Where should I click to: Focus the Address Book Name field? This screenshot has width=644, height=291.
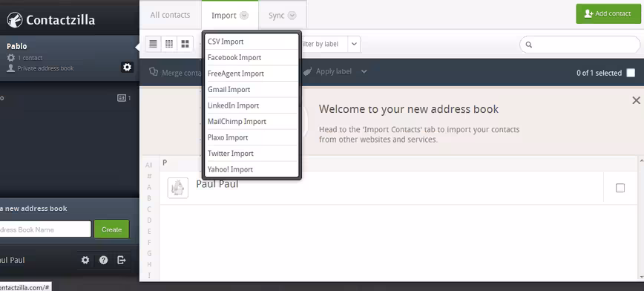(x=45, y=229)
